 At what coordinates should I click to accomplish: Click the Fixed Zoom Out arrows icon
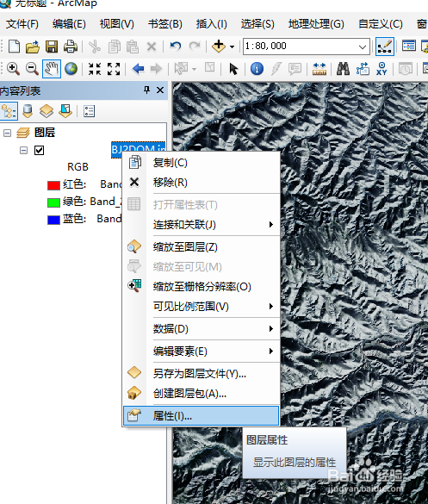[x=114, y=69]
